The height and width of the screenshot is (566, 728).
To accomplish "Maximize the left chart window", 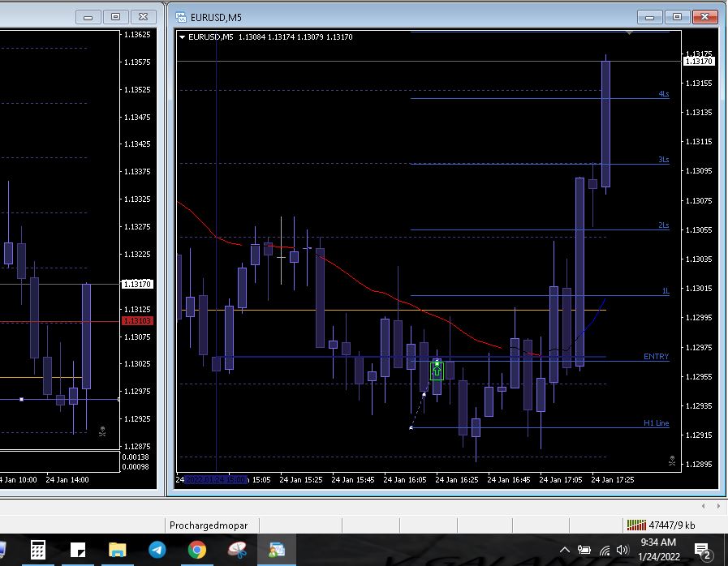I will 115,17.
